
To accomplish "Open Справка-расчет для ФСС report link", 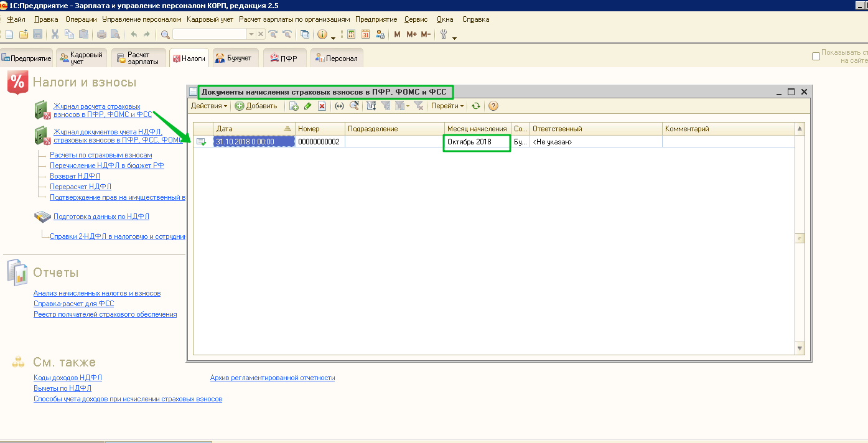I will point(73,304).
